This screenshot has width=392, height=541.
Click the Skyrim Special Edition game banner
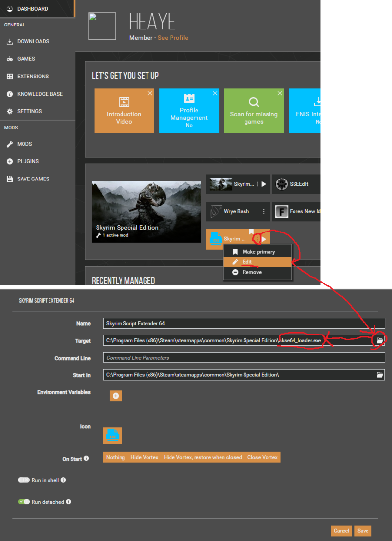click(x=146, y=212)
